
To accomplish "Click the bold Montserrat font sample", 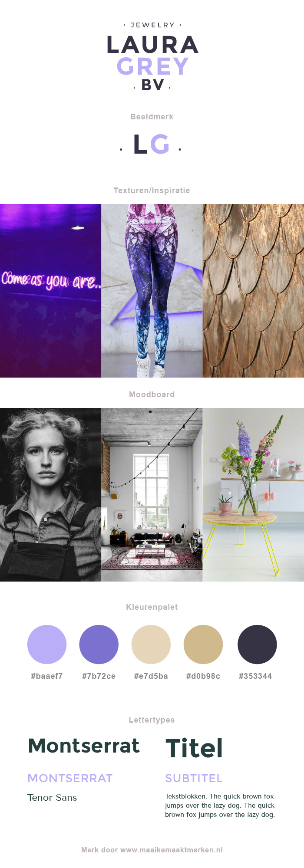I will point(84,746).
